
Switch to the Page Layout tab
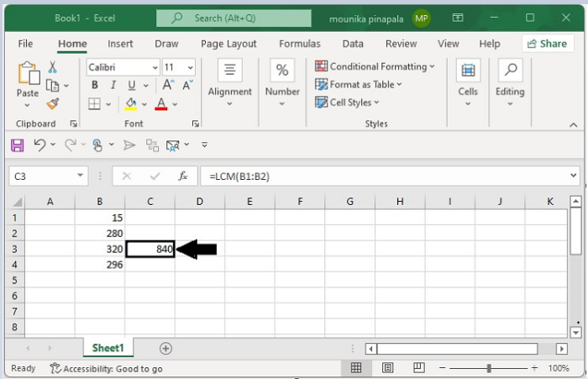tap(228, 44)
